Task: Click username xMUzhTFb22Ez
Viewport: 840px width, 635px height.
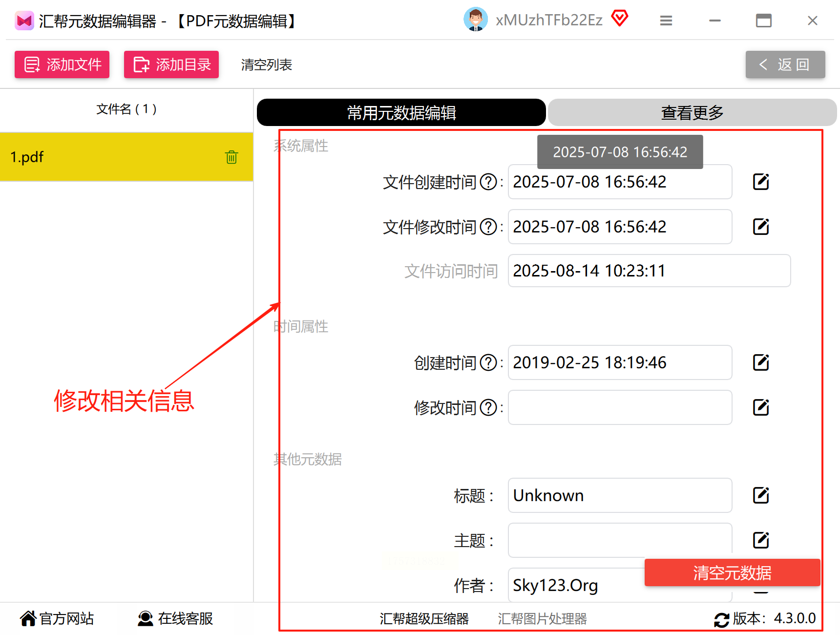Action: coord(549,20)
